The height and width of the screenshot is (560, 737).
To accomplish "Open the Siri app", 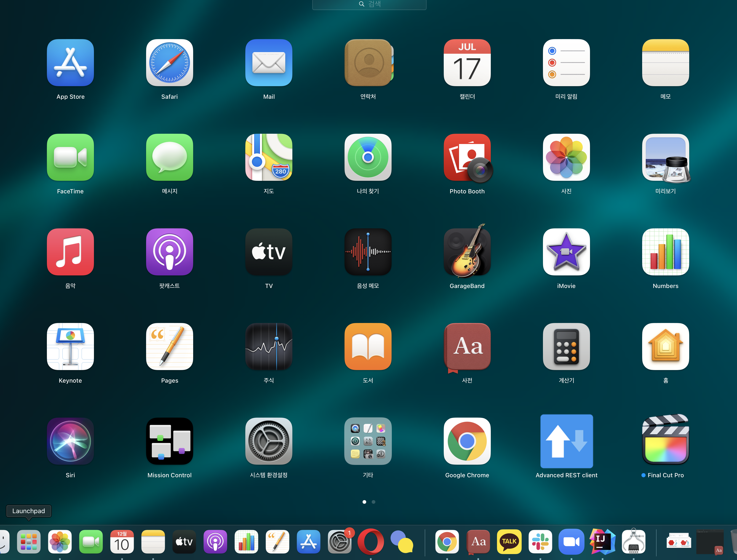I will tap(70, 441).
